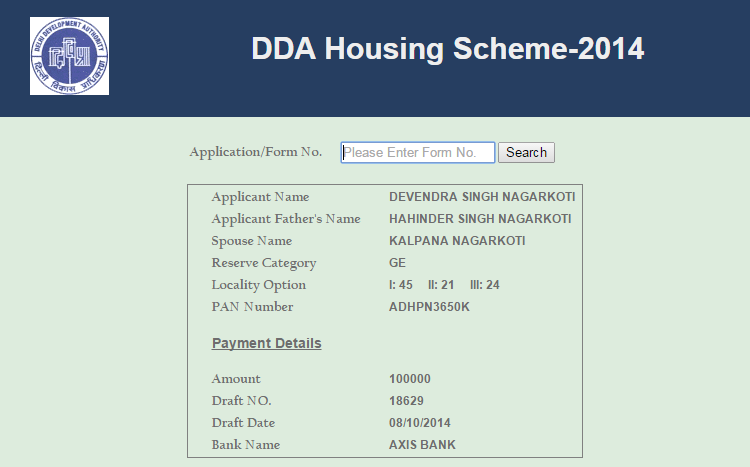Screen dimensions: 750x467
Task: Click the draft number 18629
Action: (x=406, y=400)
